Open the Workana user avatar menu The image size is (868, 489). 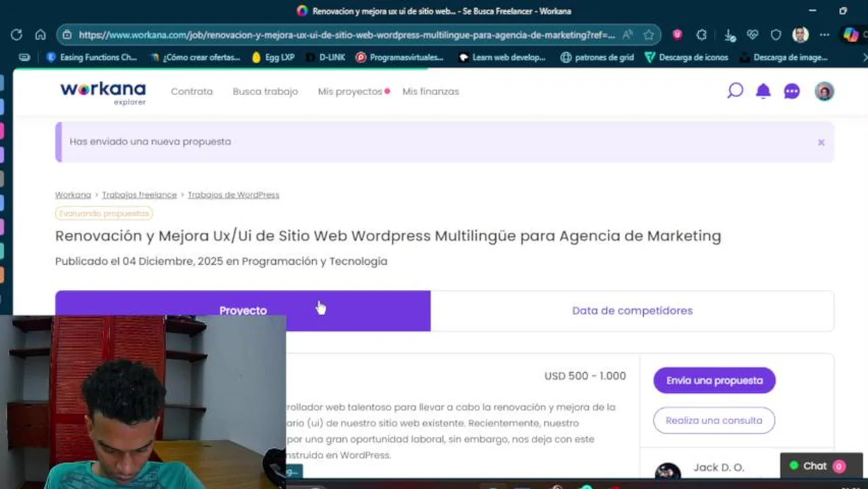[824, 91]
